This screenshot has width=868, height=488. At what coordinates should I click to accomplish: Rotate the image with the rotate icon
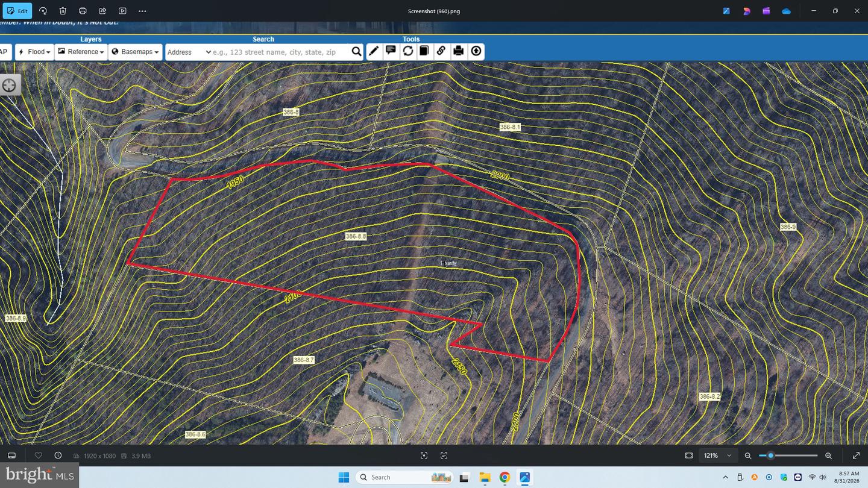click(x=43, y=11)
